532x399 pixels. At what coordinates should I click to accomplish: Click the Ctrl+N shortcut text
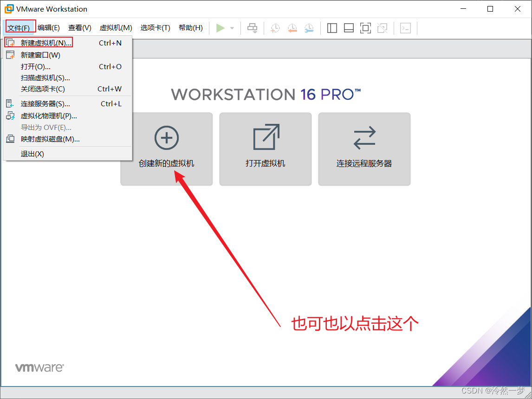click(x=110, y=43)
